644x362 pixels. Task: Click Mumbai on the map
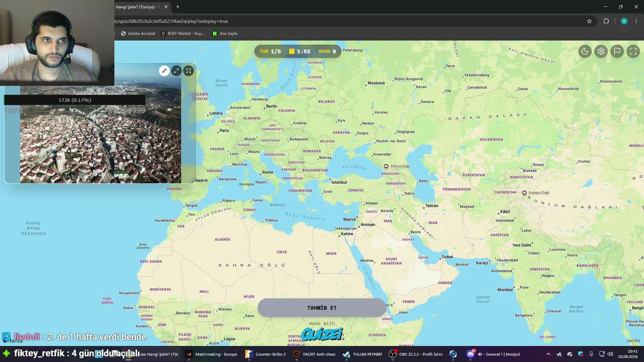pyautogui.click(x=505, y=290)
